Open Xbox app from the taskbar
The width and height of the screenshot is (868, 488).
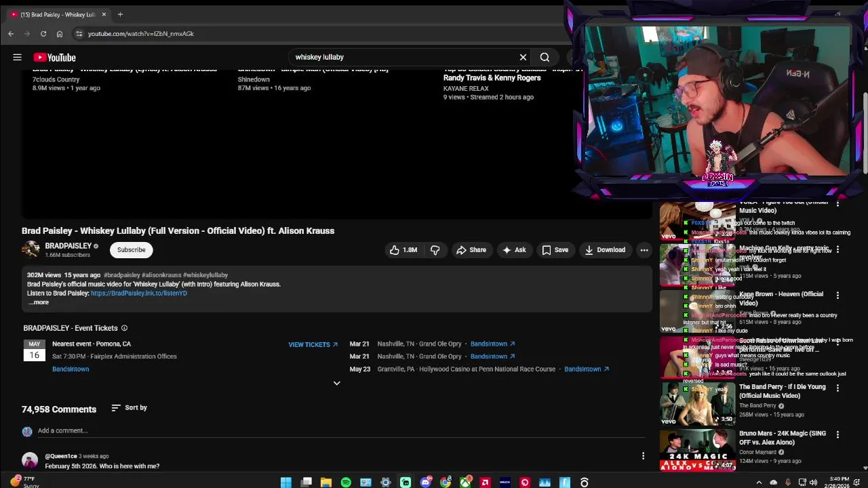pos(465,483)
